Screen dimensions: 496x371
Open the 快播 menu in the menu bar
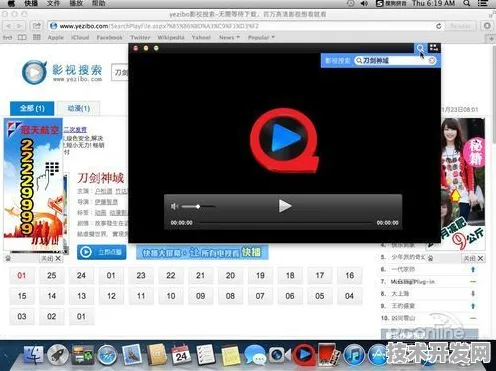31,3
